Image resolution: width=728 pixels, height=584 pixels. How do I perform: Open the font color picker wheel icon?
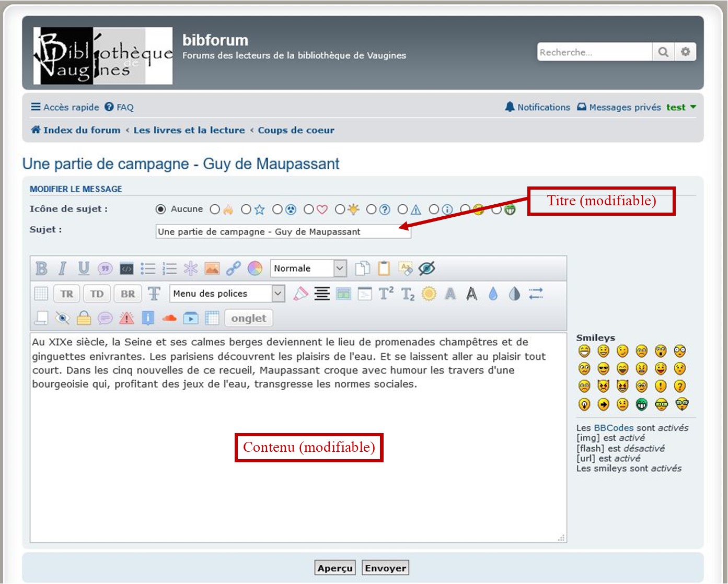click(255, 268)
